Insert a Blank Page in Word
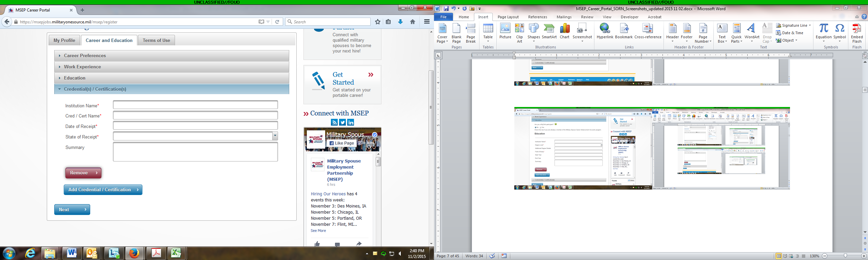Screen dimensions: 868x260 (x=456, y=33)
